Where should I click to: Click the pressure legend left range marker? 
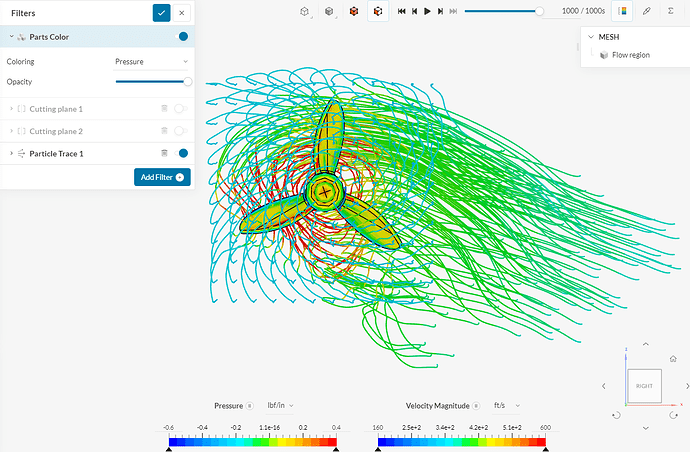(169, 449)
